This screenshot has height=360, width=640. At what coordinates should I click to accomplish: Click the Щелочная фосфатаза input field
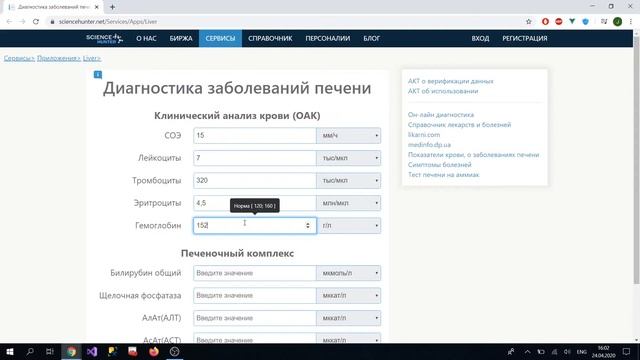pyautogui.click(x=255, y=296)
